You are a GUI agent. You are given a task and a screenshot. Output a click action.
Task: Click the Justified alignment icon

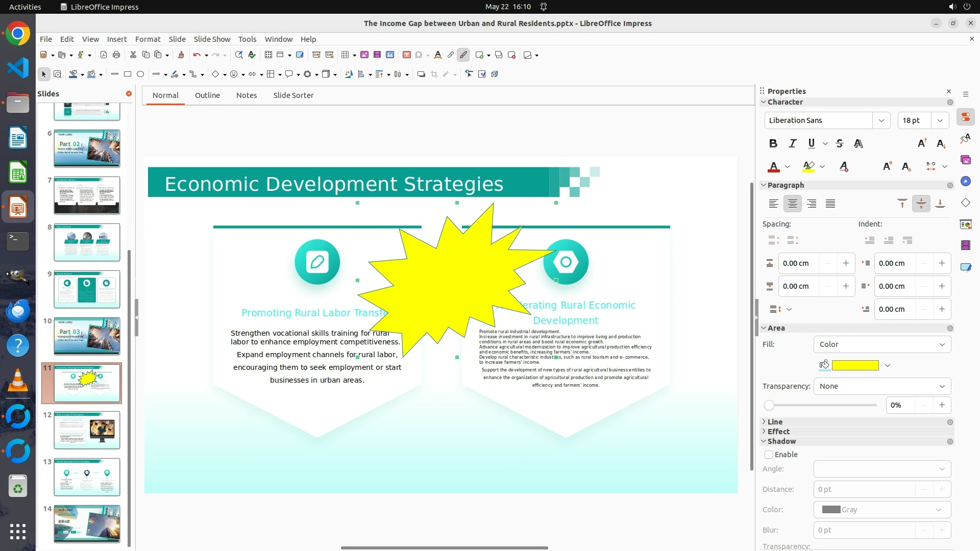[830, 204]
